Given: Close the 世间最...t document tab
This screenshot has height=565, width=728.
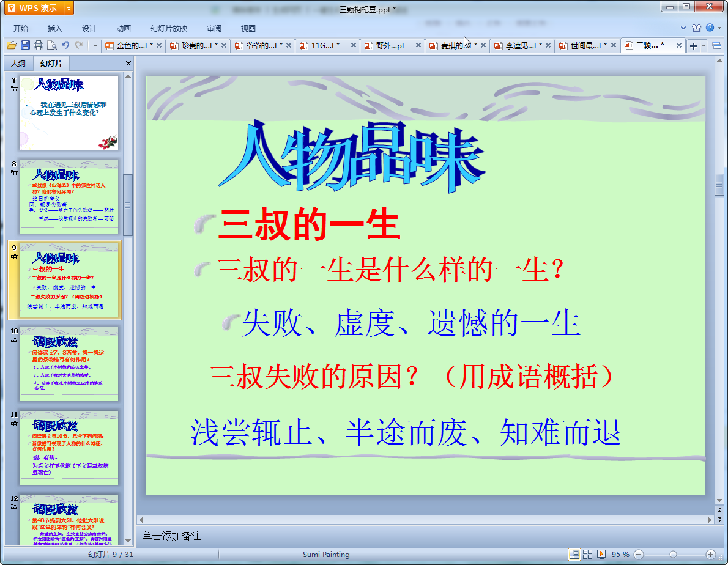Looking at the screenshot, I should (x=614, y=45).
